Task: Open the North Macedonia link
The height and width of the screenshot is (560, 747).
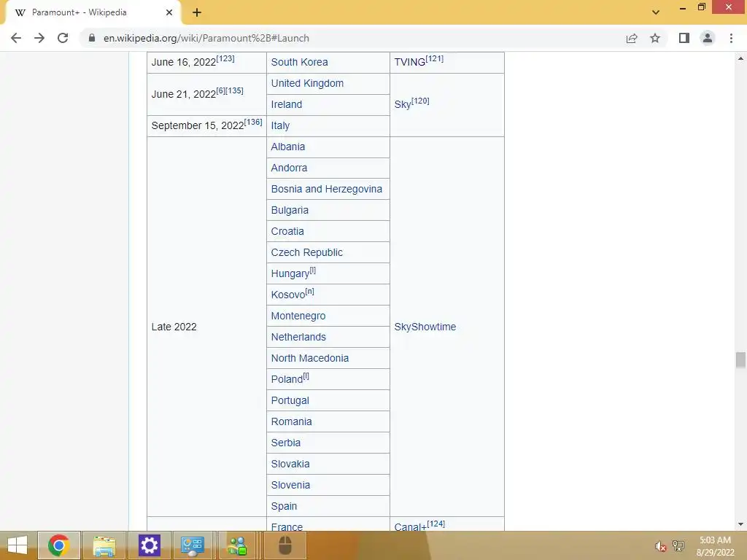Action: click(x=309, y=358)
